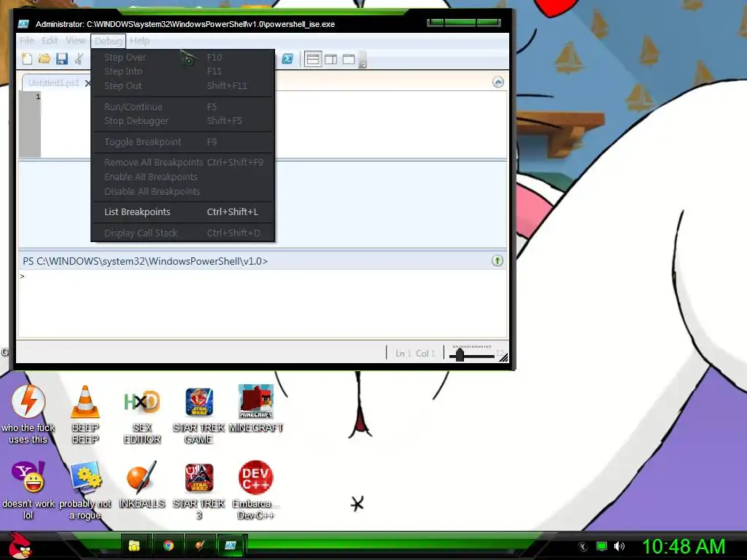Click the New script toolbar icon
Viewport: 747px width, 560px height.
tap(27, 59)
